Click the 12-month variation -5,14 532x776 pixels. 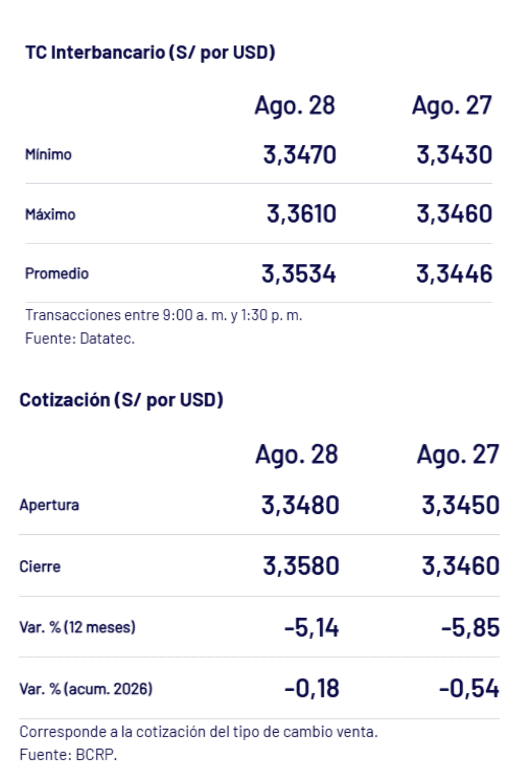[312, 627]
